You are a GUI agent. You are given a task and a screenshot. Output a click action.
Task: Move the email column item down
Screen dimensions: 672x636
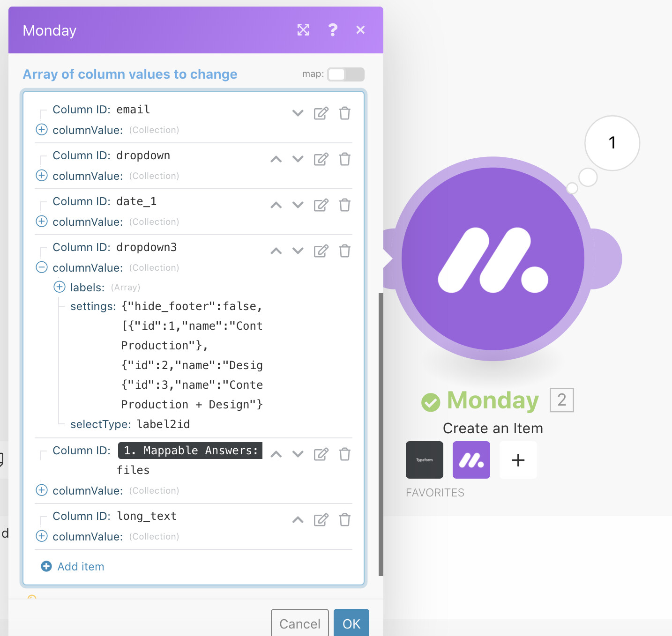(x=298, y=113)
